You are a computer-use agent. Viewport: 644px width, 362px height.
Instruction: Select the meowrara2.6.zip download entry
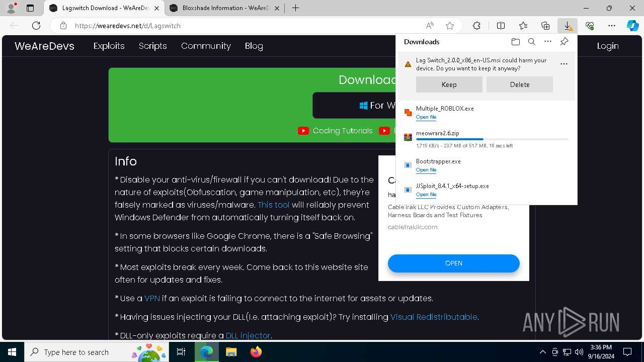pyautogui.click(x=486, y=139)
